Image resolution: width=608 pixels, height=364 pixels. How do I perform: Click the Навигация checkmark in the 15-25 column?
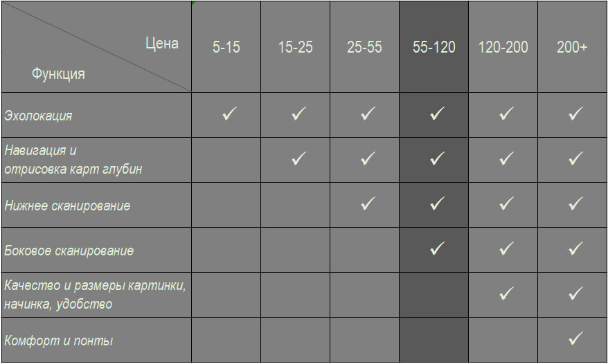[298, 158]
